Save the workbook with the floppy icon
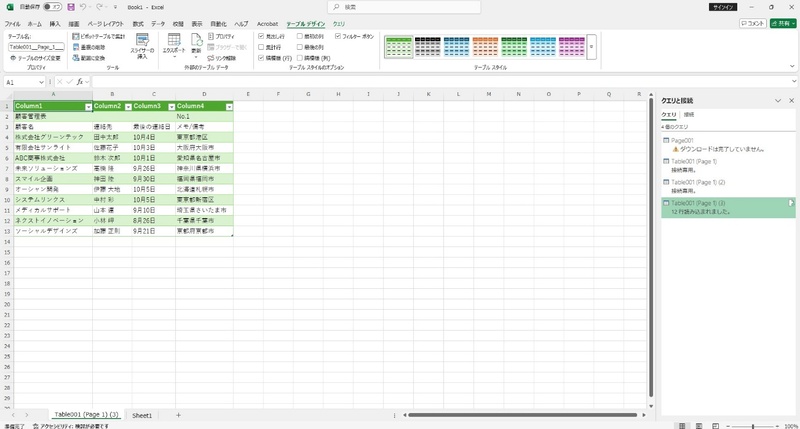Viewport: 800px width, 429px height. pyautogui.click(x=71, y=7)
